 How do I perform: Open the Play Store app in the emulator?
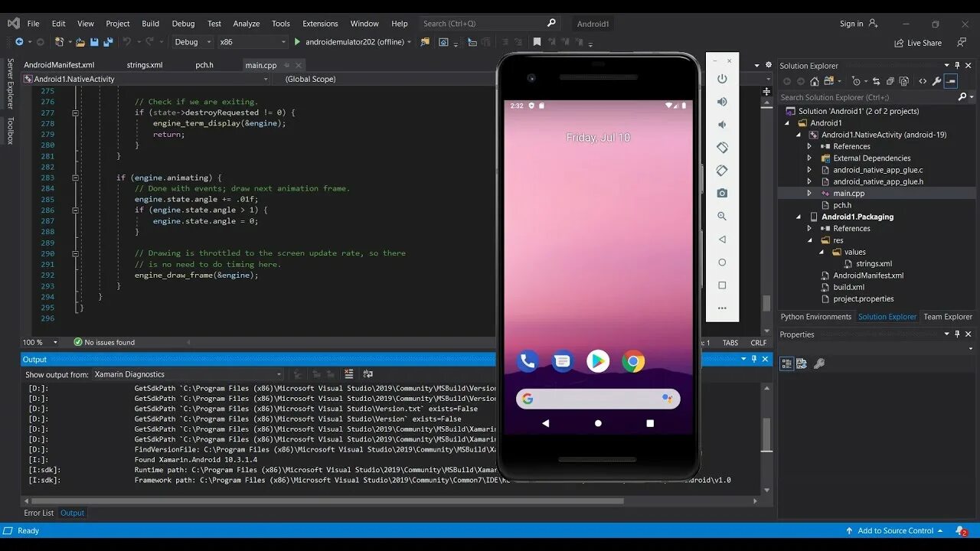[x=598, y=361]
